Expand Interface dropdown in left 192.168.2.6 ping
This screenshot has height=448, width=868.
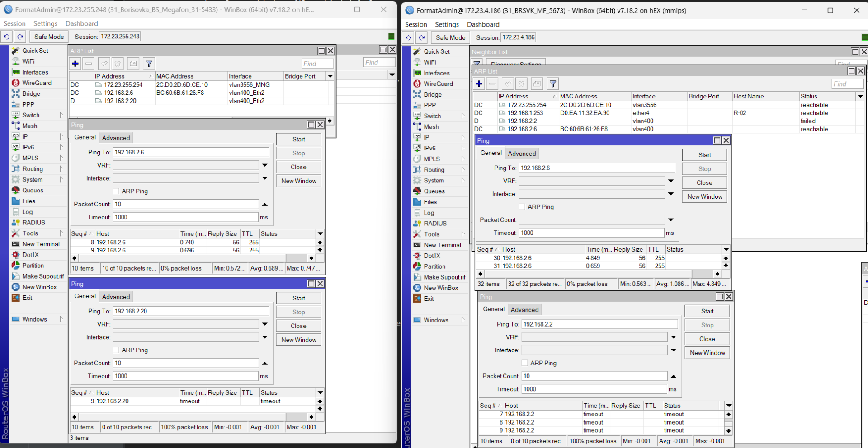(265, 178)
